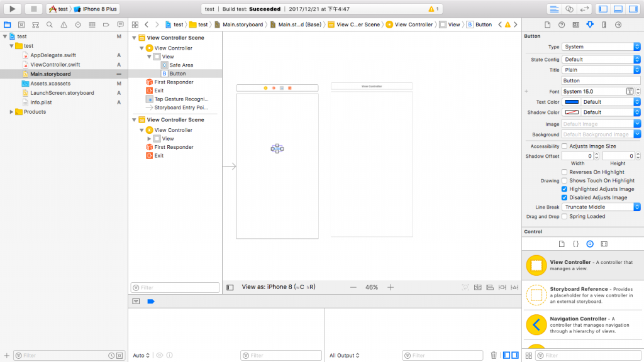Open the Connections inspector
The height and width of the screenshot is (362, 644).
pos(618,25)
